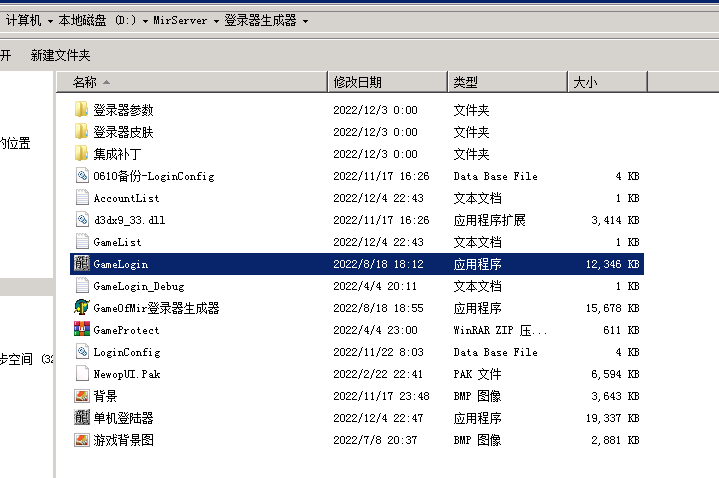
Task: Click date 2022/7/8 20:37
Action: [375, 440]
